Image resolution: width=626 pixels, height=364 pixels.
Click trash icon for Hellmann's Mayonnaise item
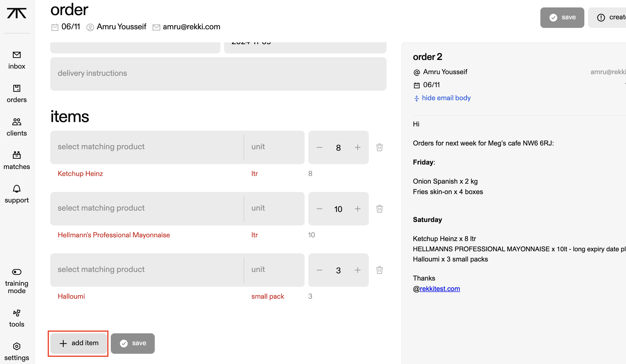tap(379, 209)
